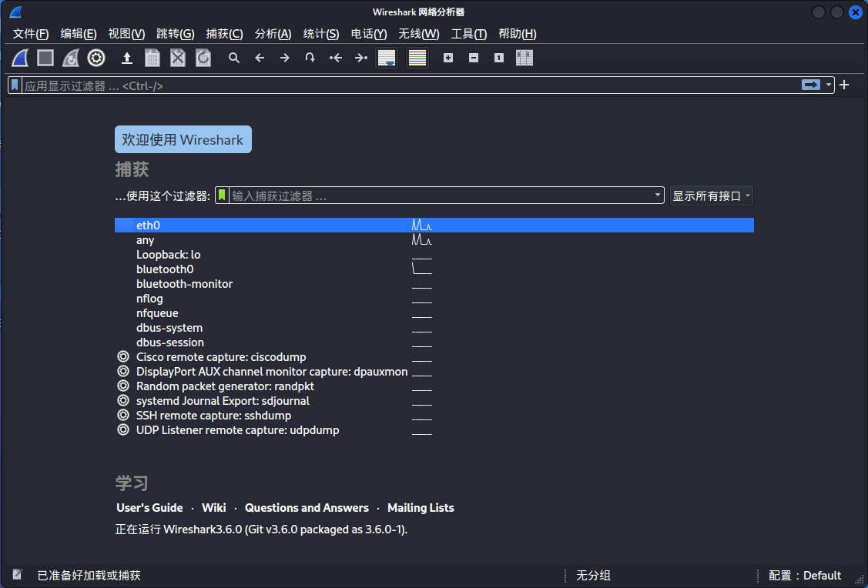868x588 pixels.
Task: Open the Questions and Answers link
Action: click(x=307, y=508)
